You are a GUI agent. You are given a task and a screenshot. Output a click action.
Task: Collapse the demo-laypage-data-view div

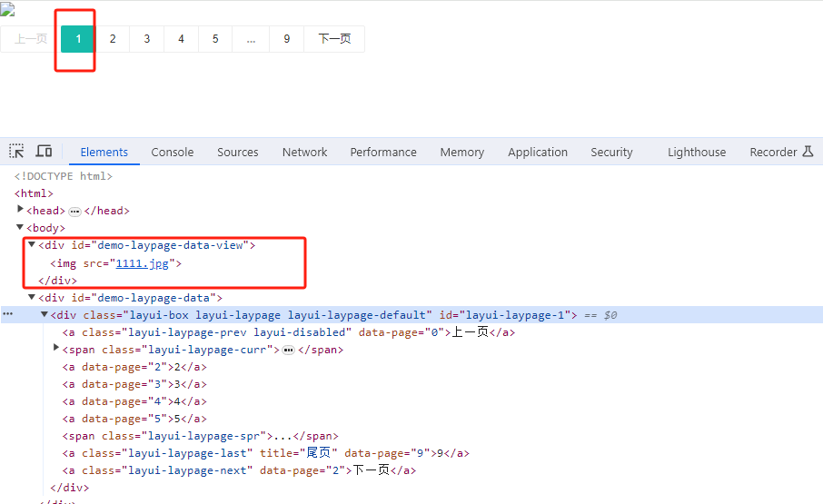[x=32, y=244]
